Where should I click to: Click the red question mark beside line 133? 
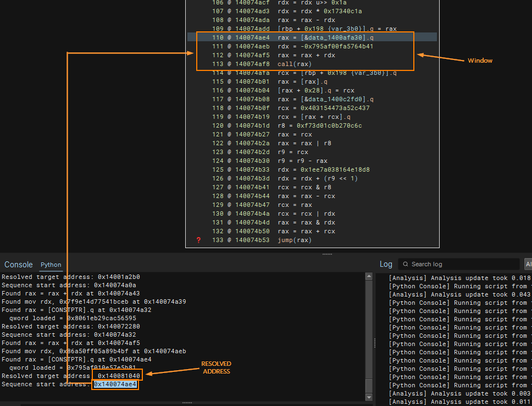pos(199,240)
